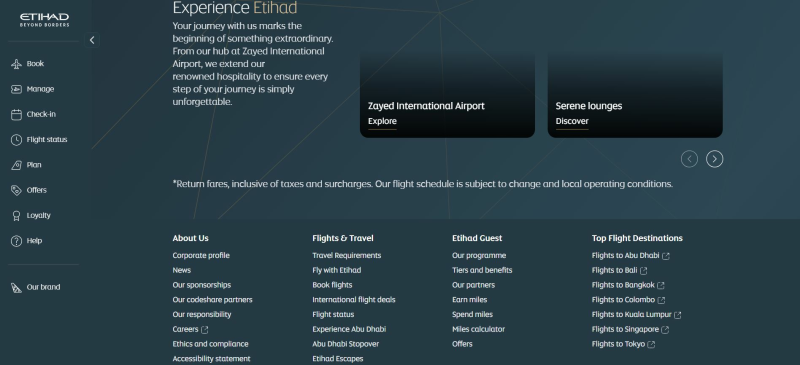Open Our codeshare partners link

[212, 300]
